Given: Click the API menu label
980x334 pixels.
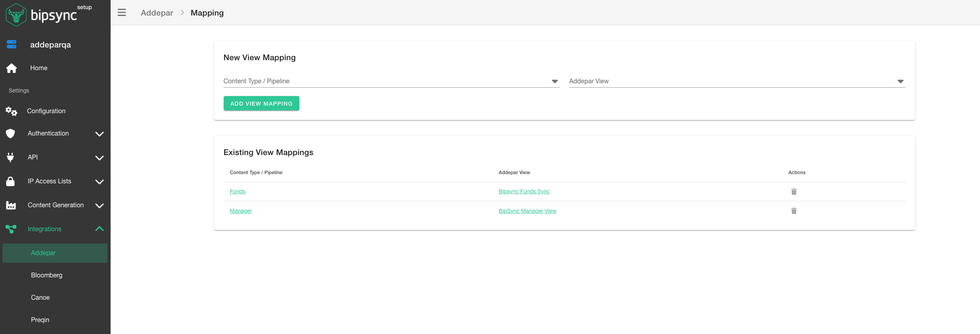Looking at the screenshot, I should click(33, 157).
